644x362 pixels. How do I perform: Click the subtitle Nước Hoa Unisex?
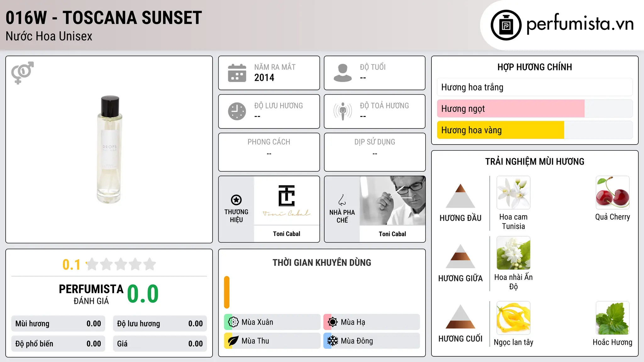[49, 36]
